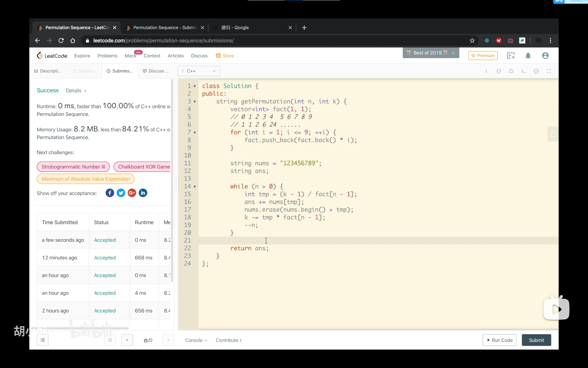Share acceptance via LinkedIn icon
The height and width of the screenshot is (368, 588).
143,193
